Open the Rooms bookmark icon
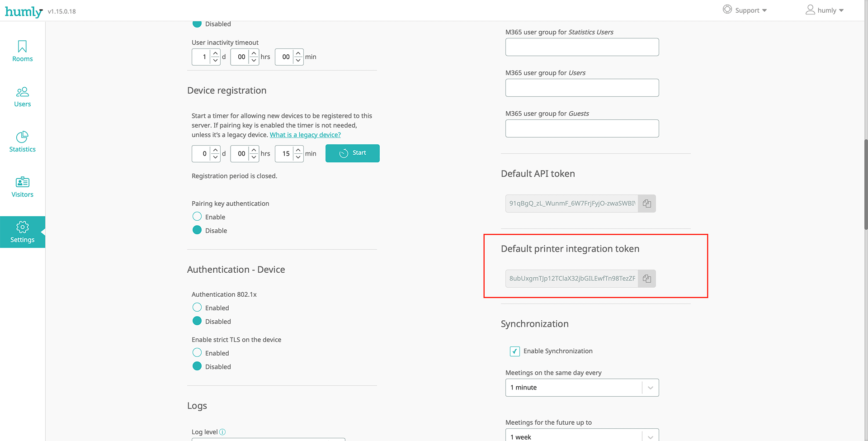This screenshot has height=441, width=868. 22,47
